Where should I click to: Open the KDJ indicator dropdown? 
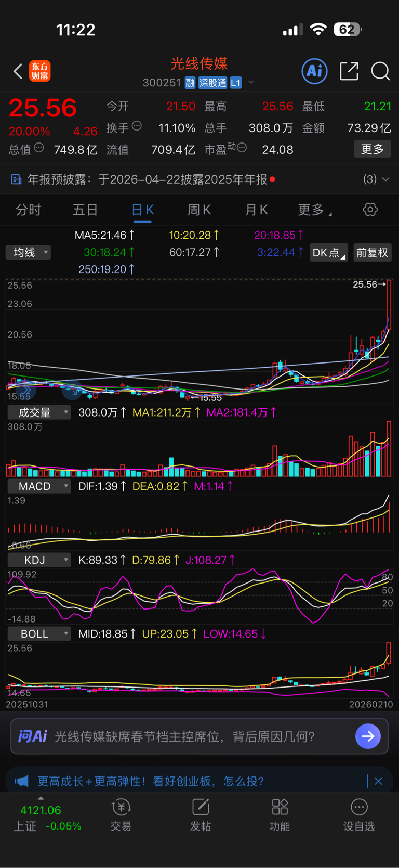[39, 560]
